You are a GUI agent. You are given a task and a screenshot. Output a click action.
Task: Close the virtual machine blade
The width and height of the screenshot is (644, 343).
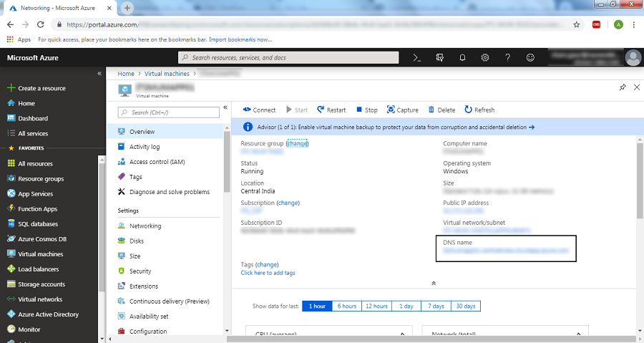click(637, 87)
